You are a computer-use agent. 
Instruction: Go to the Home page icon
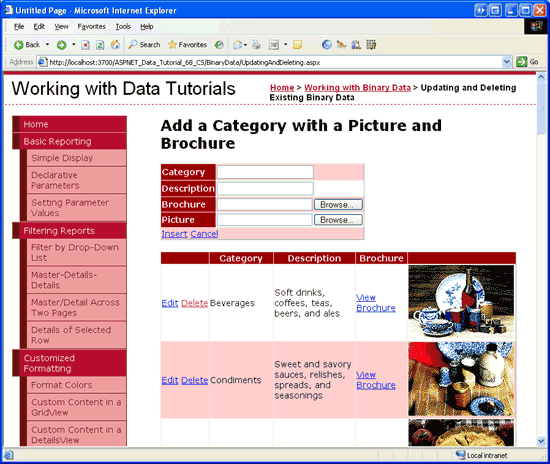[x=115, y=45]
